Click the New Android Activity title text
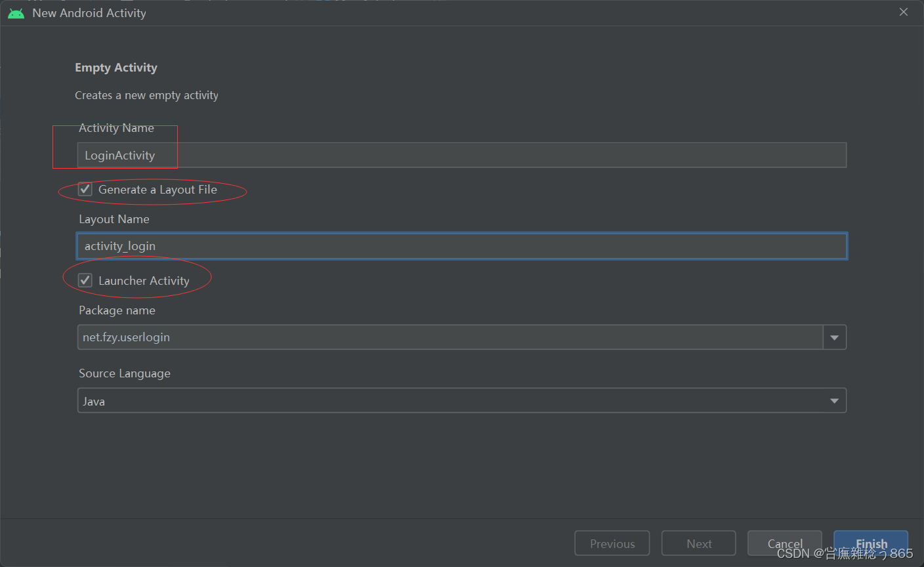This screenshot has width=924, height=567. pos(89,13)
